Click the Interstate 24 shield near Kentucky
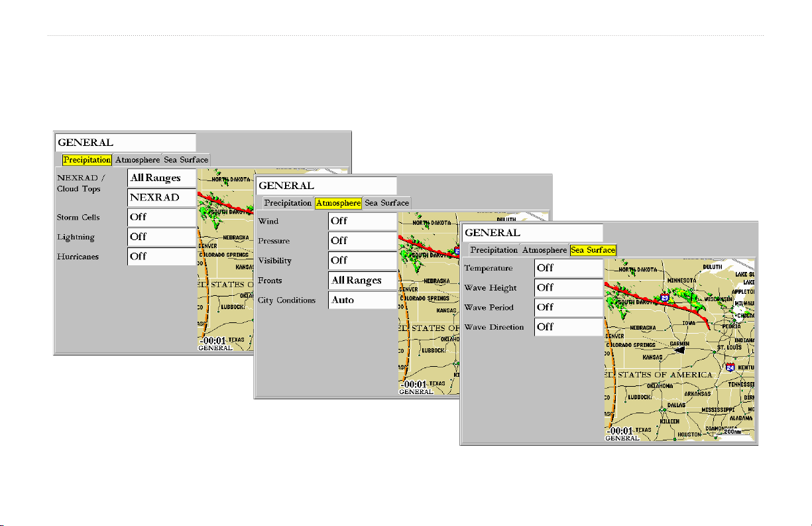Screen dimensions: 812x526 pyautogui.click(x=729, y=367)
